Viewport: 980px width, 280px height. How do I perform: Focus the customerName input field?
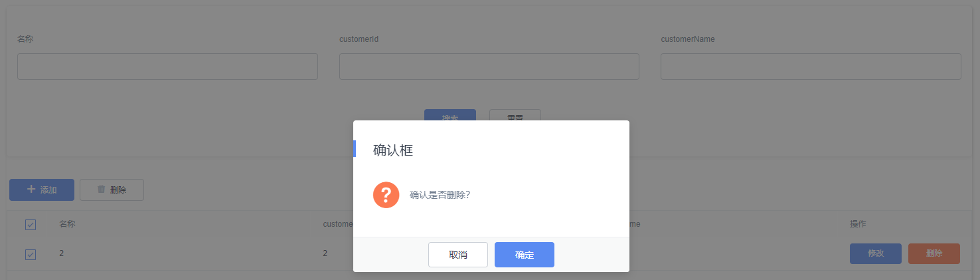811,67
